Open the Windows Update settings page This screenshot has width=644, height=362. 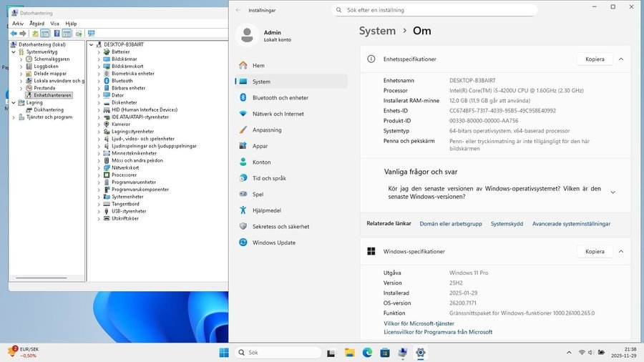(273, 243)
